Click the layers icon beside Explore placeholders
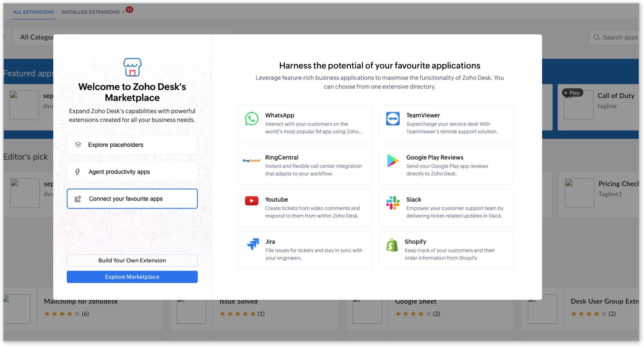644x346 pixels. tap(78, 145)
